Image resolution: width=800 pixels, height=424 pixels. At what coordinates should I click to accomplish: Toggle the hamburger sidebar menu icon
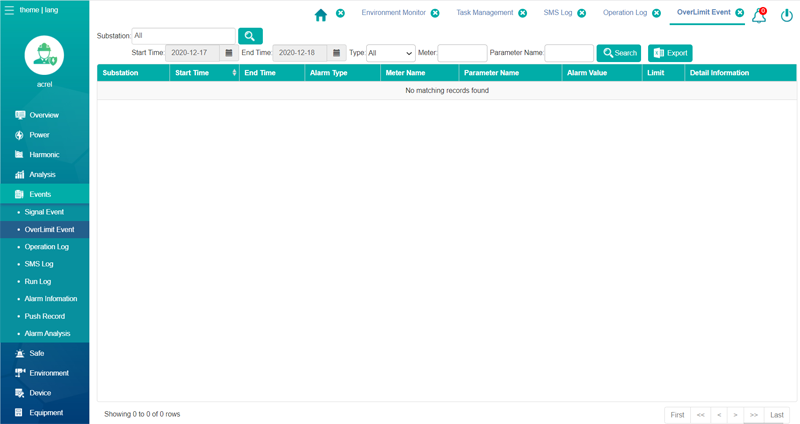pyautogui.click(x=9, y=10)
